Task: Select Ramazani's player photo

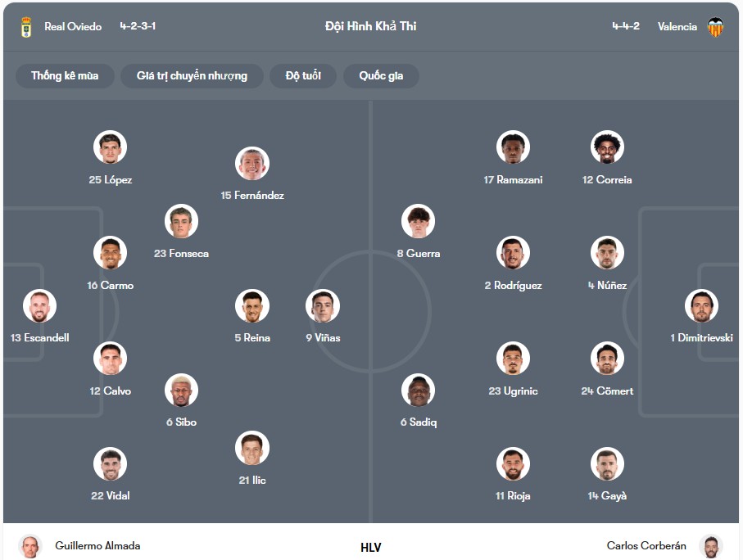Action: click(x=513, y=148)
